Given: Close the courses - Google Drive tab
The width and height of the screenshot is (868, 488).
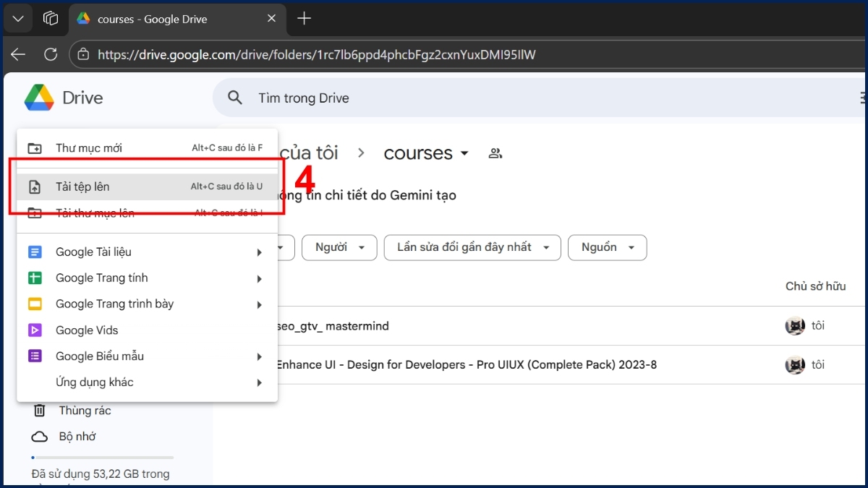Looking at the screenshot, I should [272, 19].
